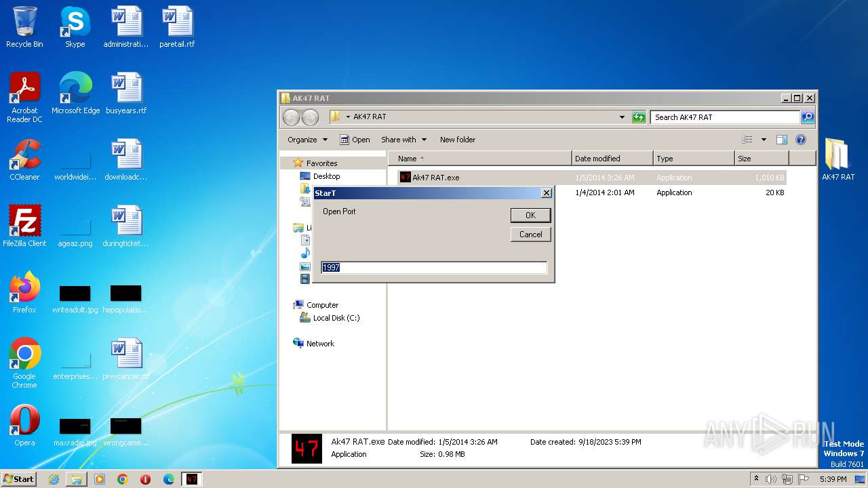
Task: Open the address bar history dropdown
Action: tap(622, 117)
